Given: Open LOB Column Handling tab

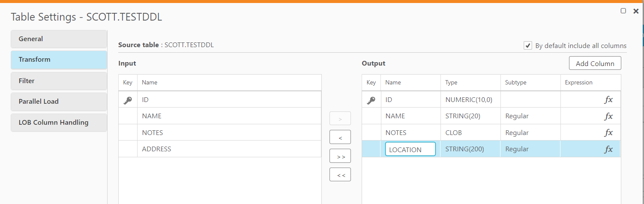Looking at the screenshot, I should tap(59, 123).
